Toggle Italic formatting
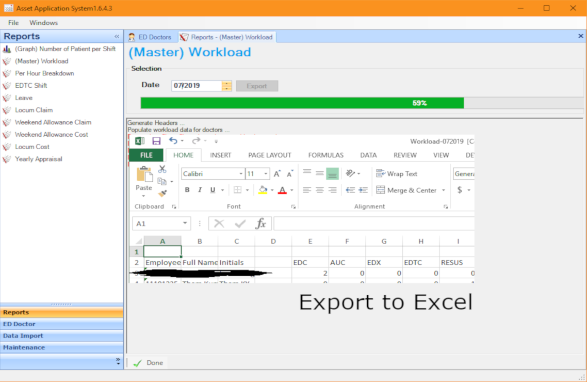This screenshot has height=382, width=588. tap(200, 190)
